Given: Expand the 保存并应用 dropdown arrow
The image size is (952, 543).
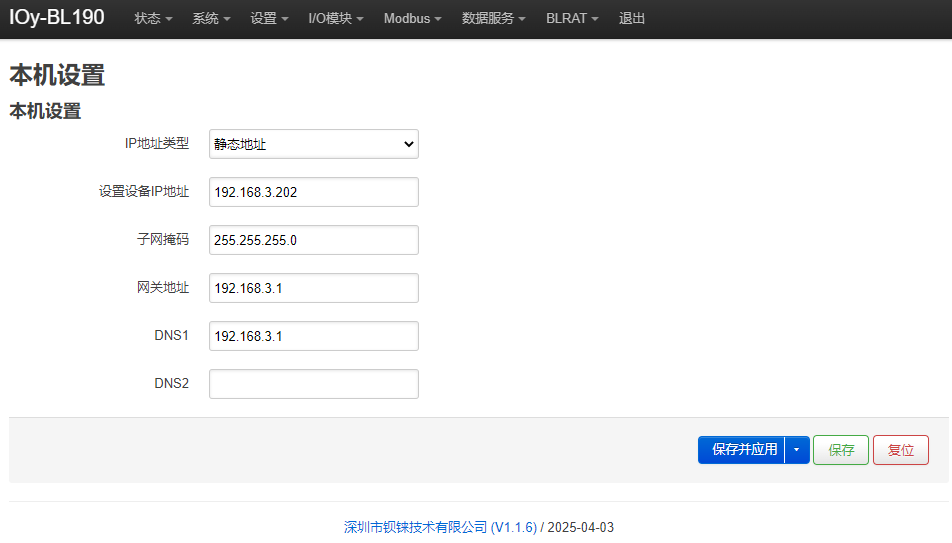Looking at the screenshot, I should pyautogui.click(x=797, y=449).
